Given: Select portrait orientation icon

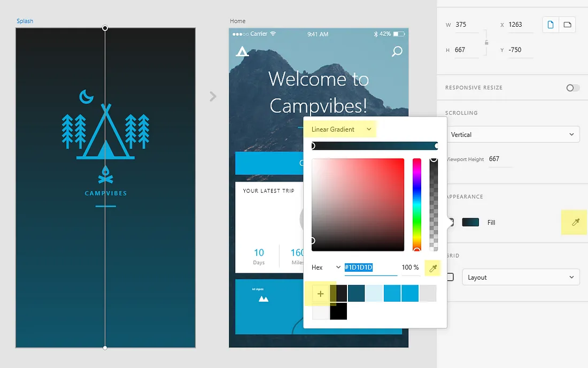Looking at the screenshot, I should tap(551, 25).
